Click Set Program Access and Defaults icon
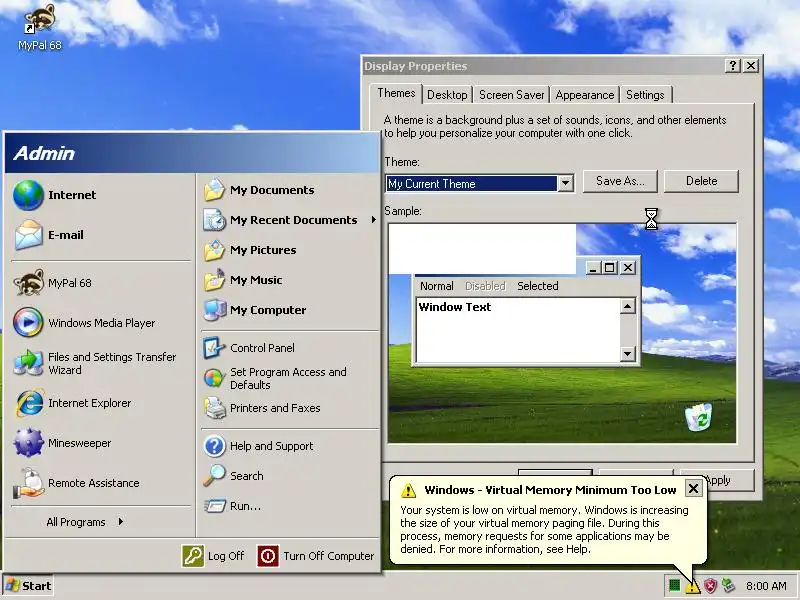800x600 pixels. [214, 378]
